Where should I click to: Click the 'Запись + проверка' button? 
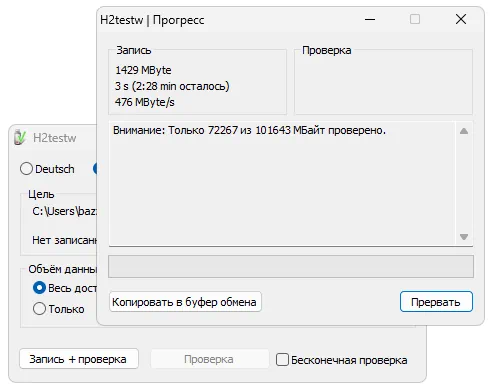tap(79, 359)
